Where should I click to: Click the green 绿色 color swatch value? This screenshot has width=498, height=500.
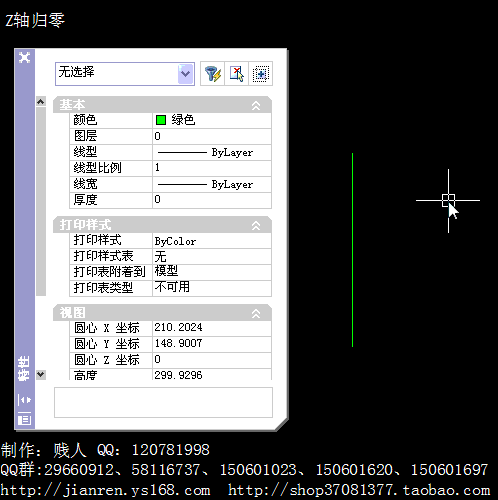point(212,120)
